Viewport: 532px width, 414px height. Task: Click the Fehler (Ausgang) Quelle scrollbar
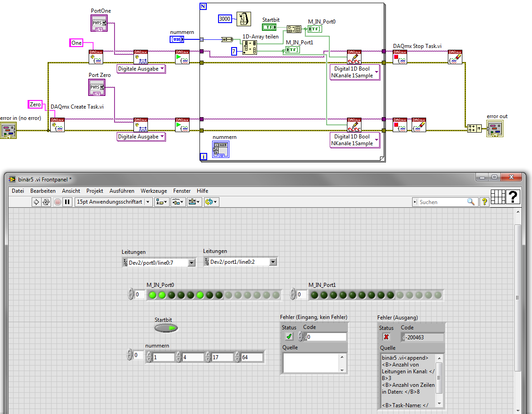click(x=439, y=381)
